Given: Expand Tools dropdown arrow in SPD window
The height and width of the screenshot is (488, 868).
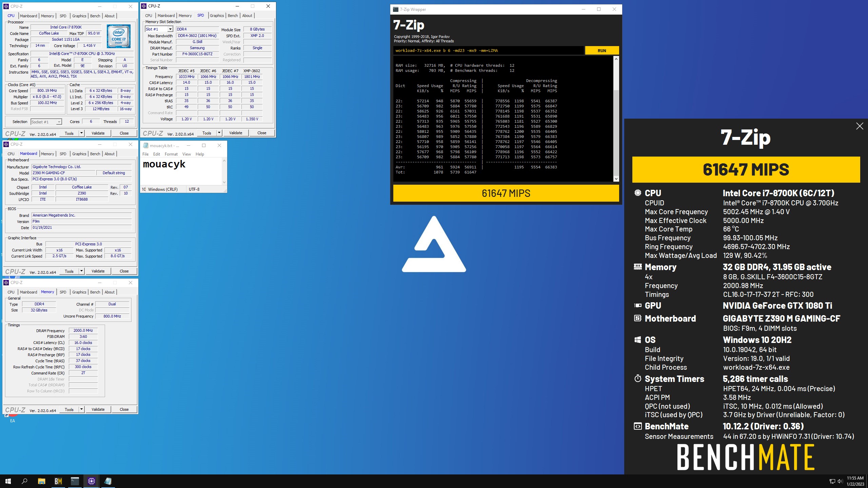Looking at the screenshot, I should [x=219, y=133].
